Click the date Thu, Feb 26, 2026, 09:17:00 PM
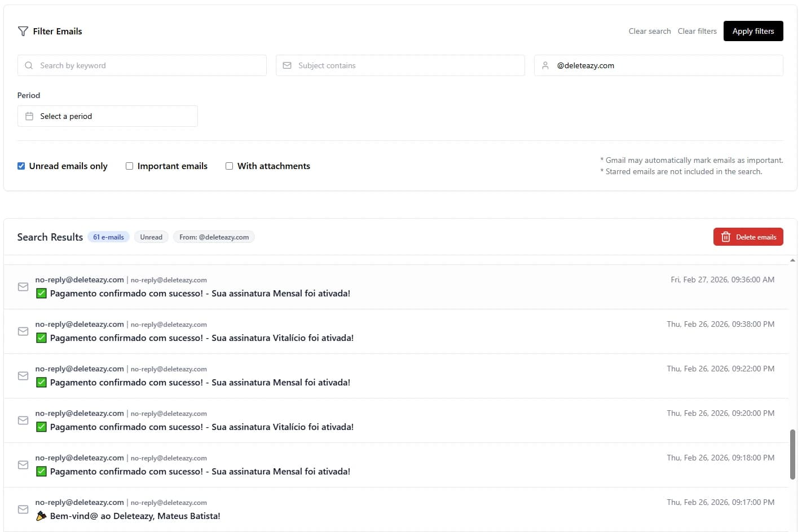The image size is (802, 532). click(721, 503)
